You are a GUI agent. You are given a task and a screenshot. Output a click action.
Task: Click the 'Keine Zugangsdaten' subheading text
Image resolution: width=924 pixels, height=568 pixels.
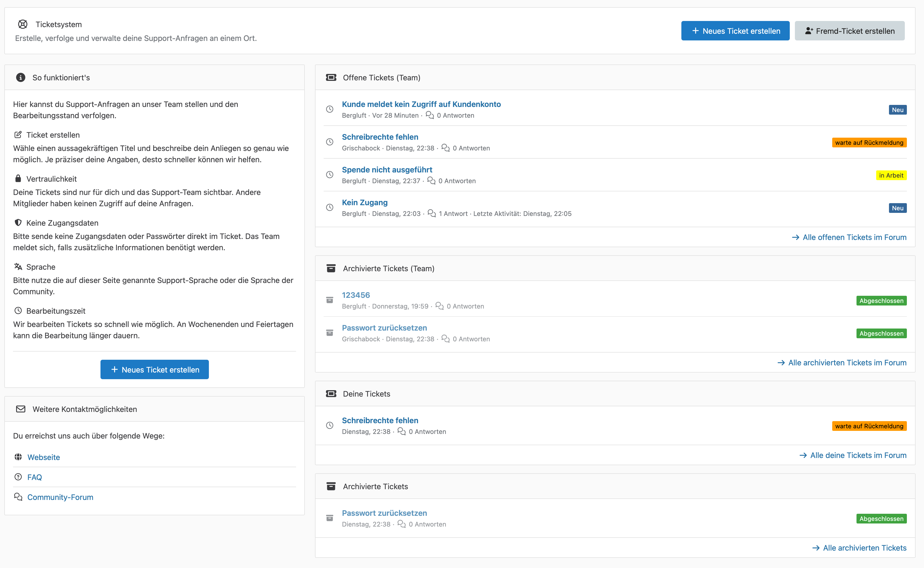[x=62, y=223]
